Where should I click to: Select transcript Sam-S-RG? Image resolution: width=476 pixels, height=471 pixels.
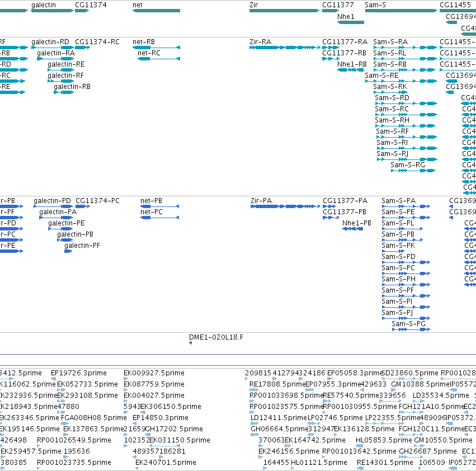(x=413, y=171)
